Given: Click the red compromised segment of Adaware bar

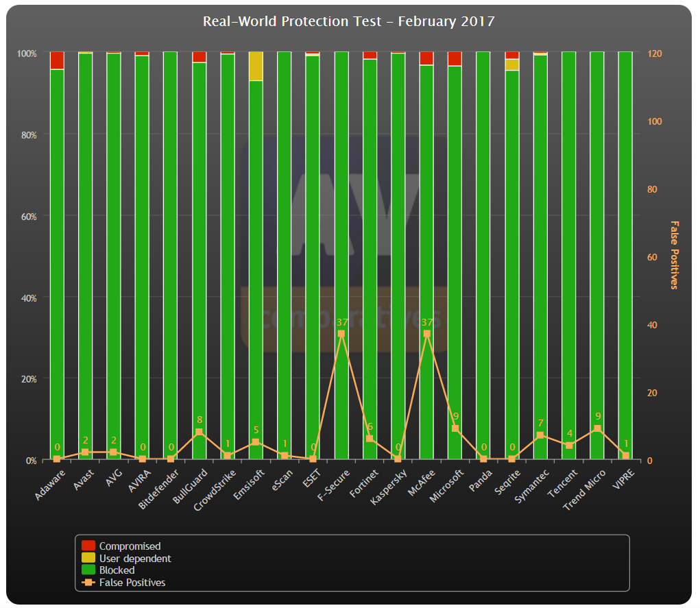Looking at the screenshot, I should 57,60.
